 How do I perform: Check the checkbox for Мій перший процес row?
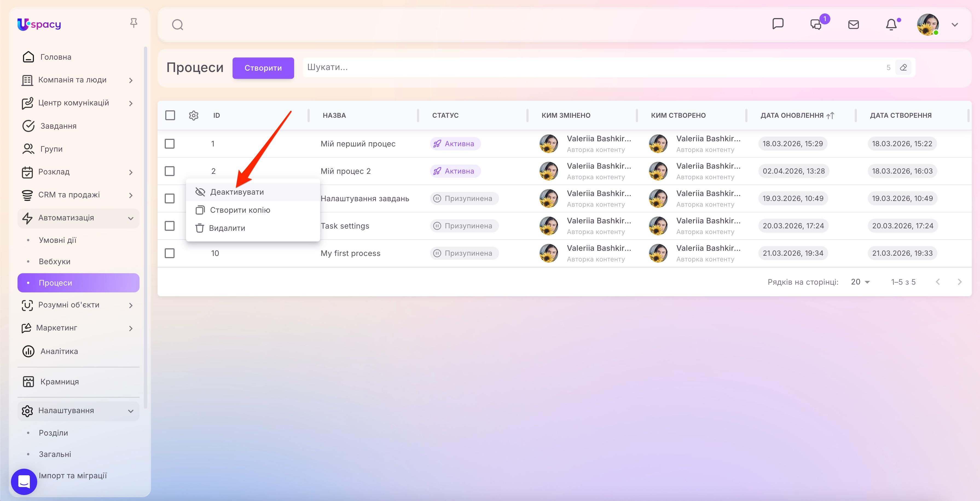coord(170,144)
